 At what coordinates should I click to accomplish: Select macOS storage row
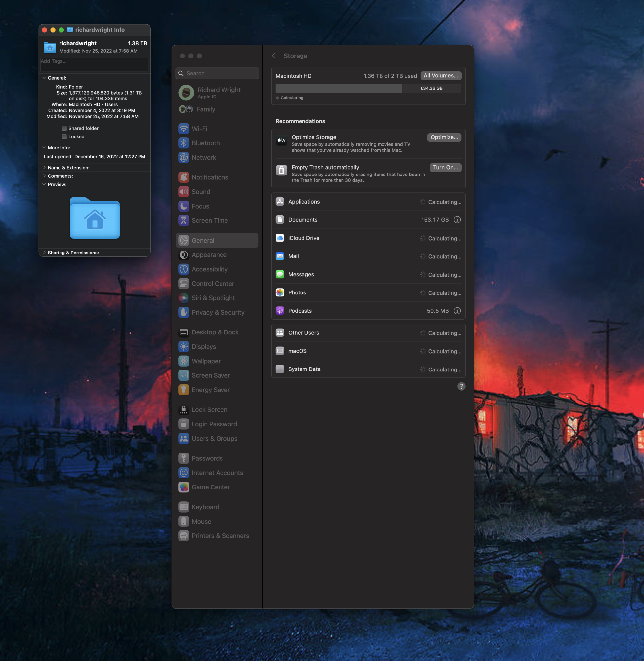pos(368,351)
